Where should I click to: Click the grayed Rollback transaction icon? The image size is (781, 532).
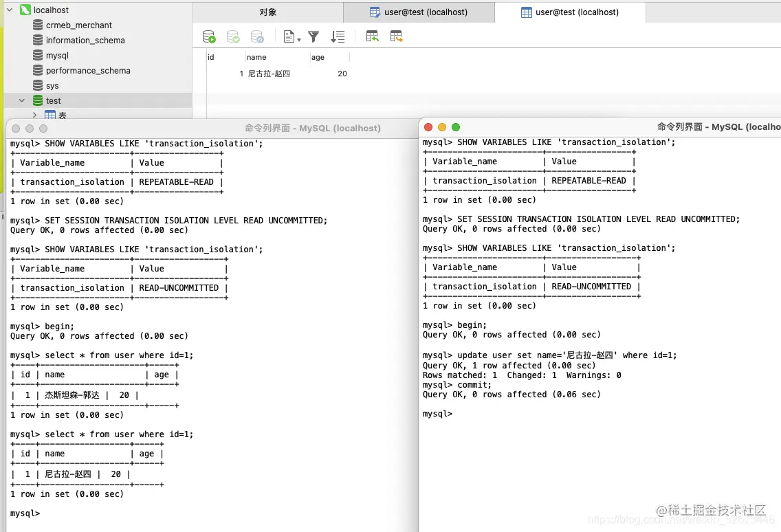point(257,36)
